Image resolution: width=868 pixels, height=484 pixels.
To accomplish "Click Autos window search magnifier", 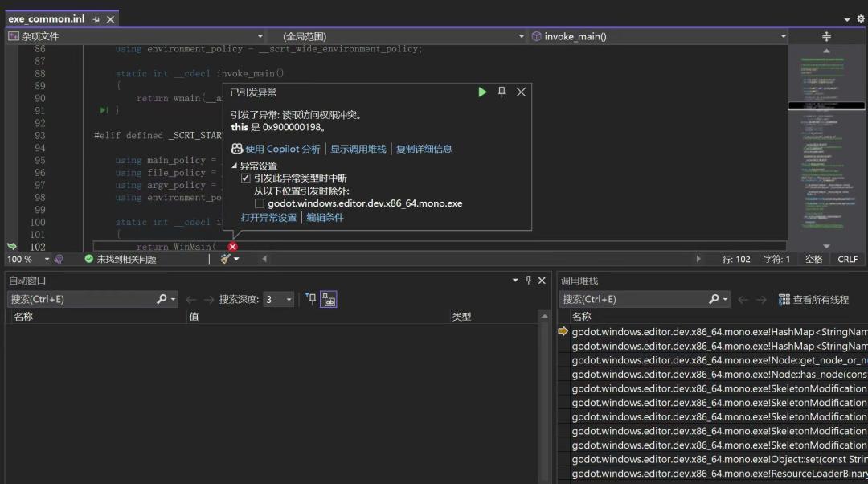I will coord(161,299).
